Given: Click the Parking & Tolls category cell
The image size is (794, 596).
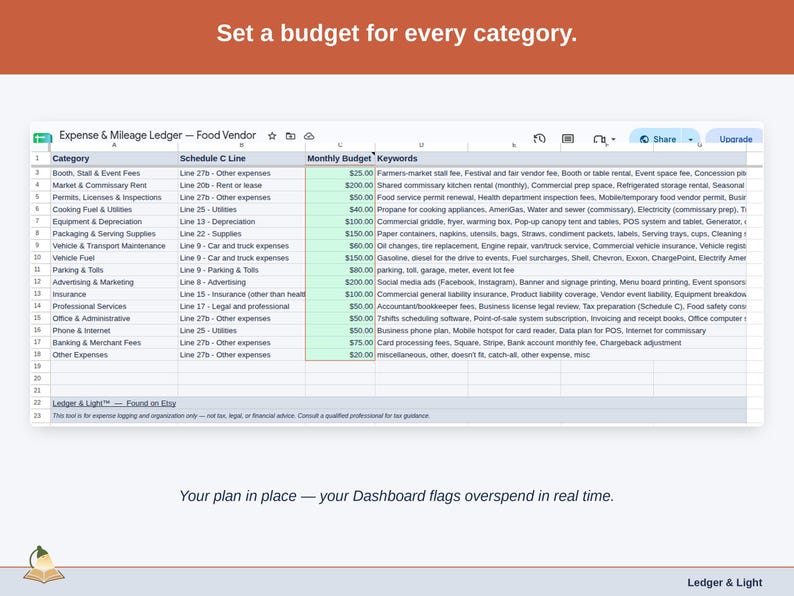Looking at the screenshot, I should pyautogui.click(x=114, y=270).
